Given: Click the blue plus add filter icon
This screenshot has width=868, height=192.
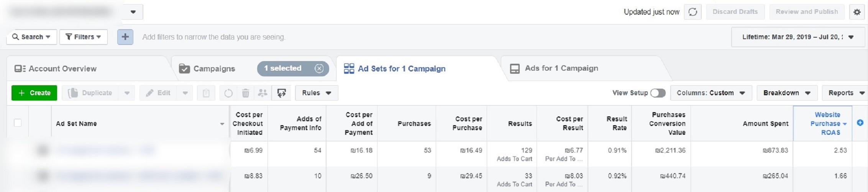Looking at the screenshot, I should tap(125, 37).
